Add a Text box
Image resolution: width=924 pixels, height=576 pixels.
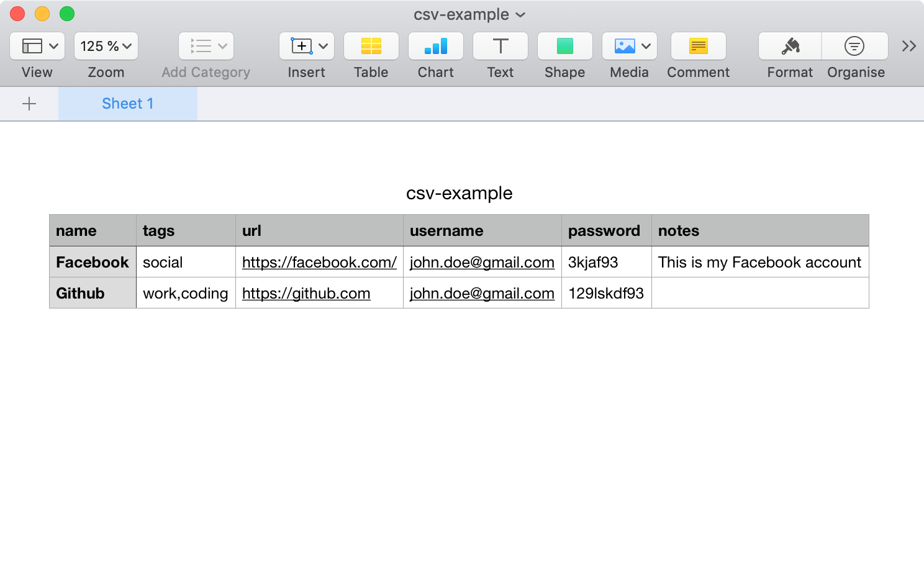click(x=500, y=47)
